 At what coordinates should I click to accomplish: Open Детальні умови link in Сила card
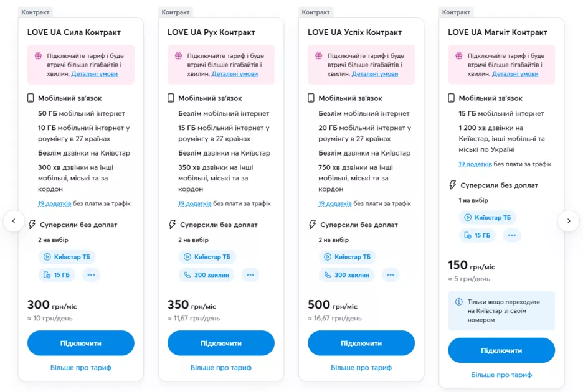pyautogui.click(x=94, y=73)
